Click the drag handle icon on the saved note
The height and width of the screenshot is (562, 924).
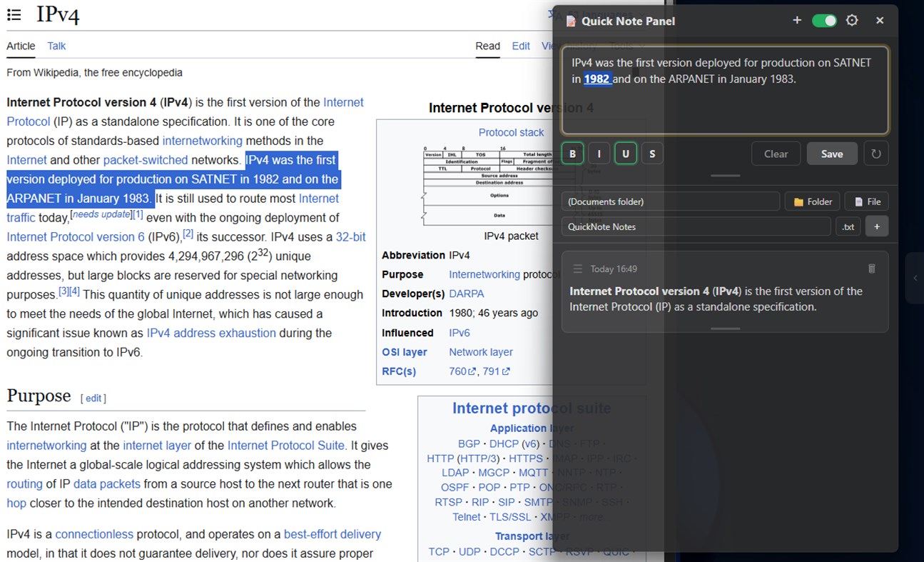(x=578, y=269)
